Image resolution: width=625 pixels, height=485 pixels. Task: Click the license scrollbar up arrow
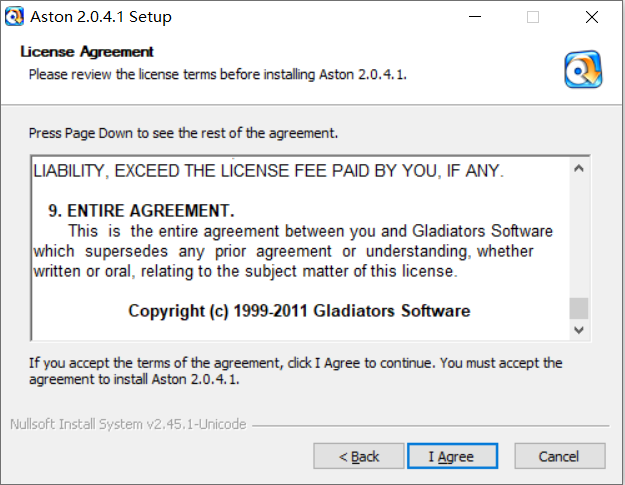(x=578, y=169)
